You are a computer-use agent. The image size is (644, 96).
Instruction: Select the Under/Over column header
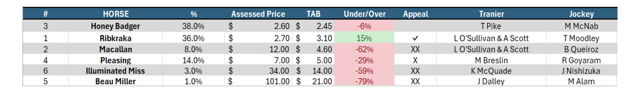pyautogui.click(x=364, y=14)
